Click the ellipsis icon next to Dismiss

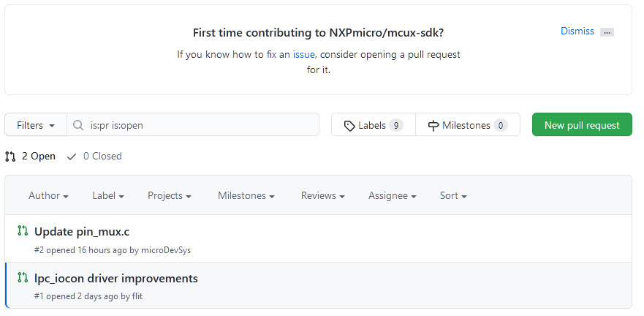coord(607,32)
